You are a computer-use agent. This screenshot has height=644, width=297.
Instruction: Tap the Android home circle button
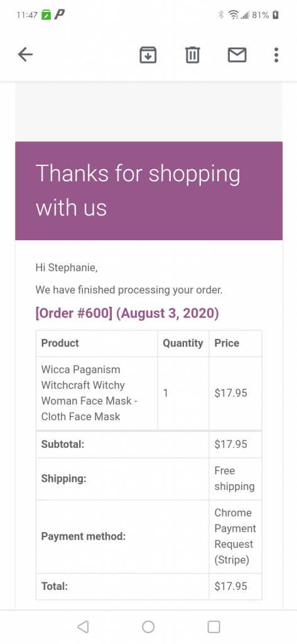click(x=148, y=627)
